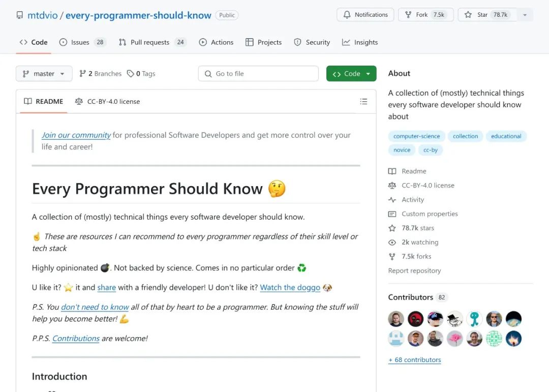Click the star icon beside 78.7k stars
This screenshot has height=392, width=549.
coord(392,228)
